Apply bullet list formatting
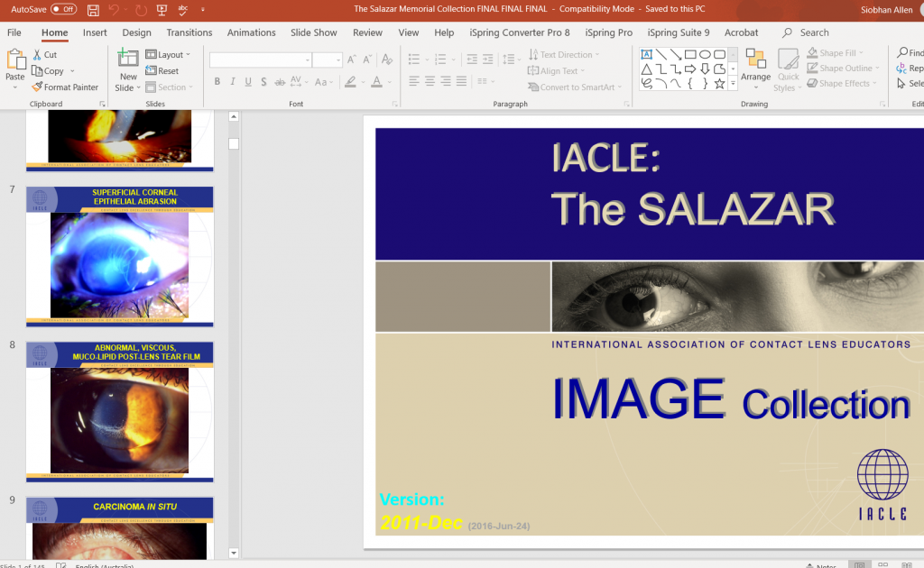Screen dimensions: 924x568 click(414, 60)
